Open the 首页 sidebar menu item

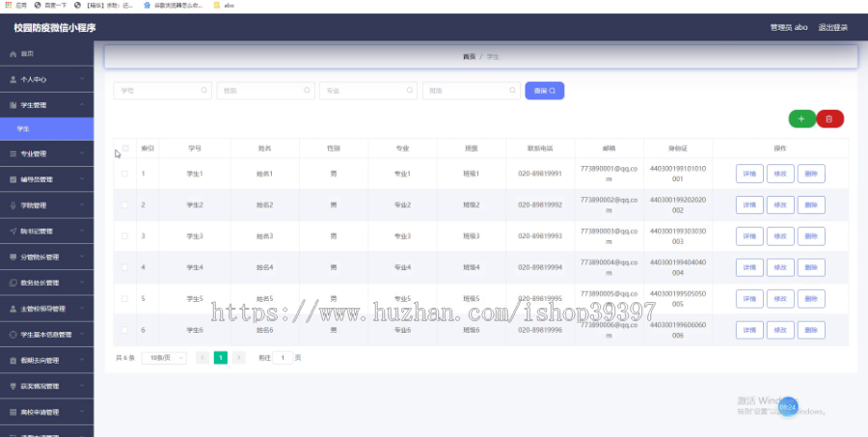click(x=46, y=54)
